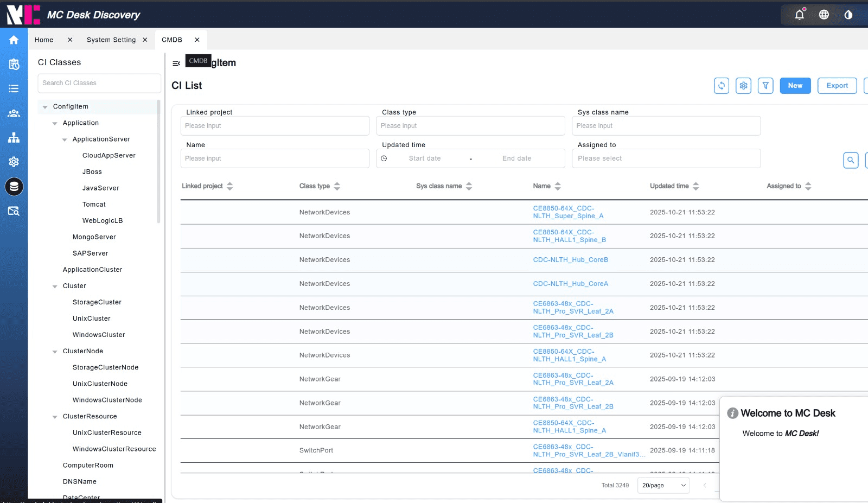The width and height of the screenshot is (868, 503).
Task: Click the End date field
Action: [x=516, y=158]
